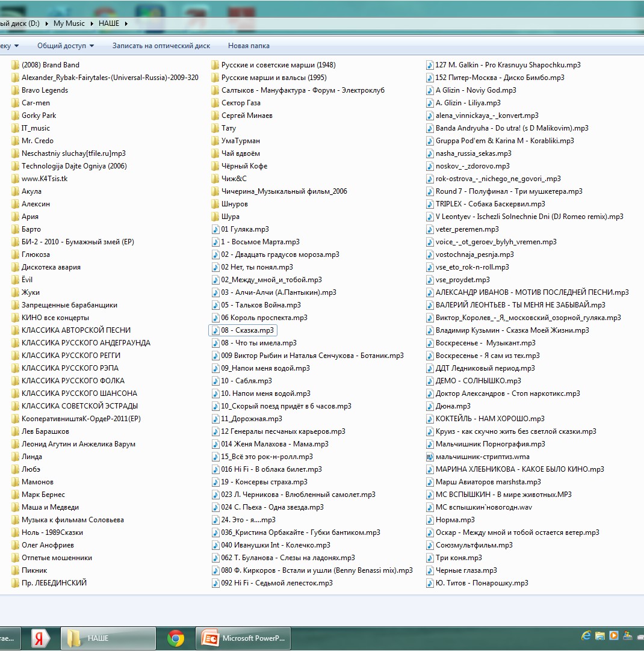Click the folder icon next to Bravo Legends

pos(16,90)
